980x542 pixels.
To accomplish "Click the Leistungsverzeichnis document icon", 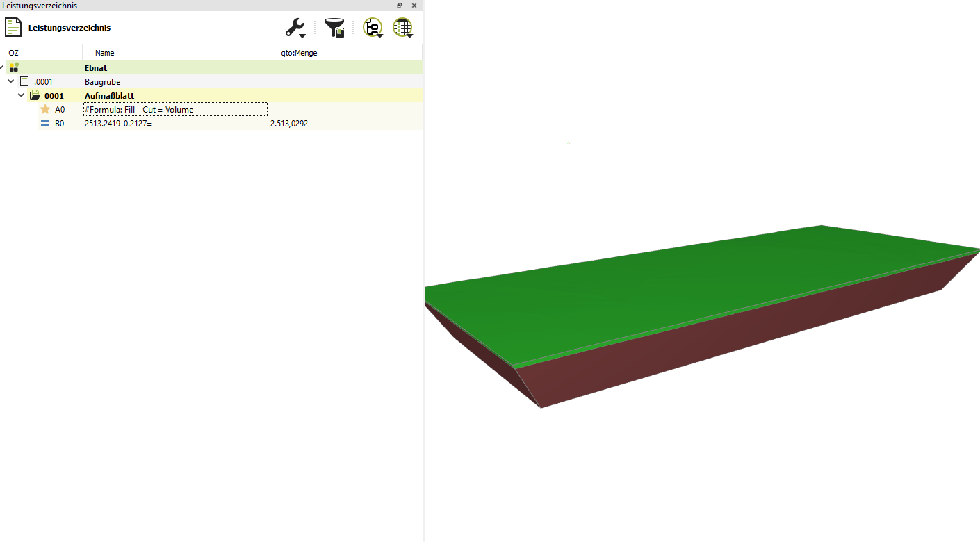I will [13, 28].
